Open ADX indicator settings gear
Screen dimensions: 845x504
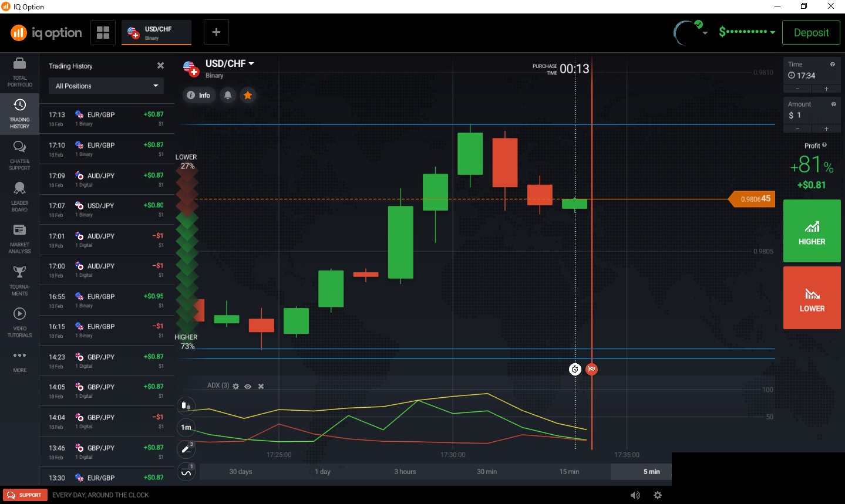click(236, 386)
